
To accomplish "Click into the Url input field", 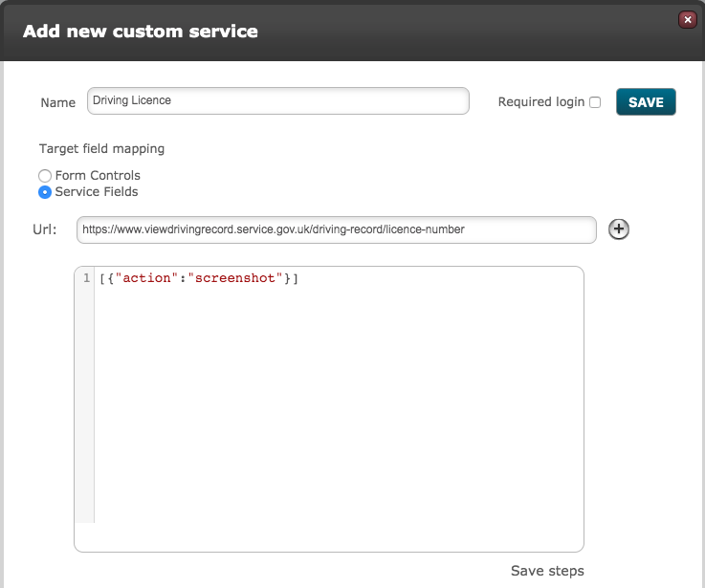I will [337, 229].
